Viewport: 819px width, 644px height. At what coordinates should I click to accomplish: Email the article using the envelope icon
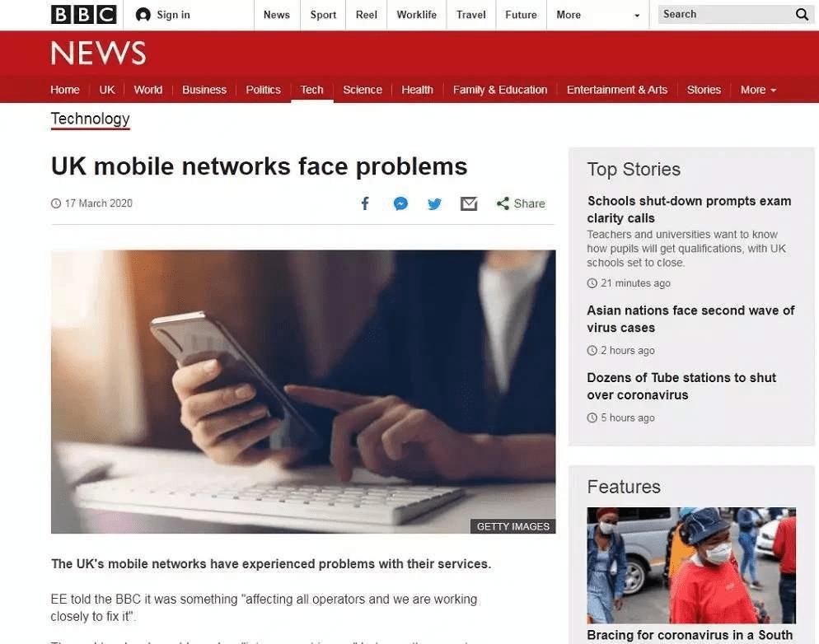click(x=469, y=203)
